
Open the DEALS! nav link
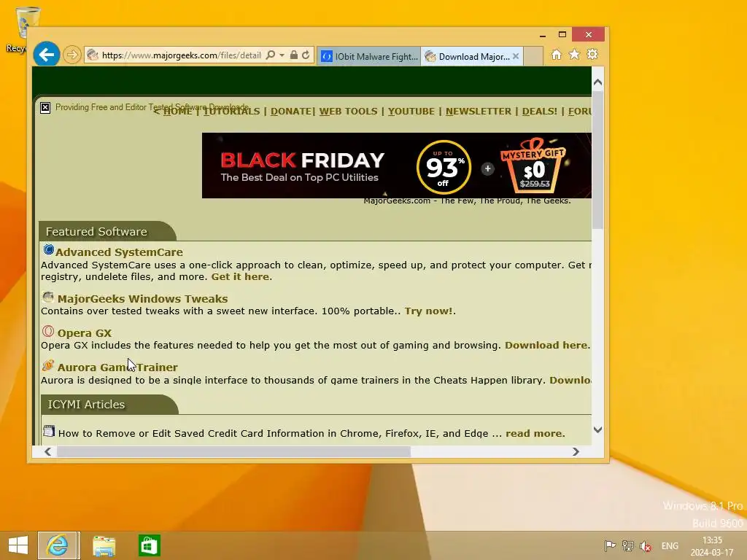pos(540,112)
